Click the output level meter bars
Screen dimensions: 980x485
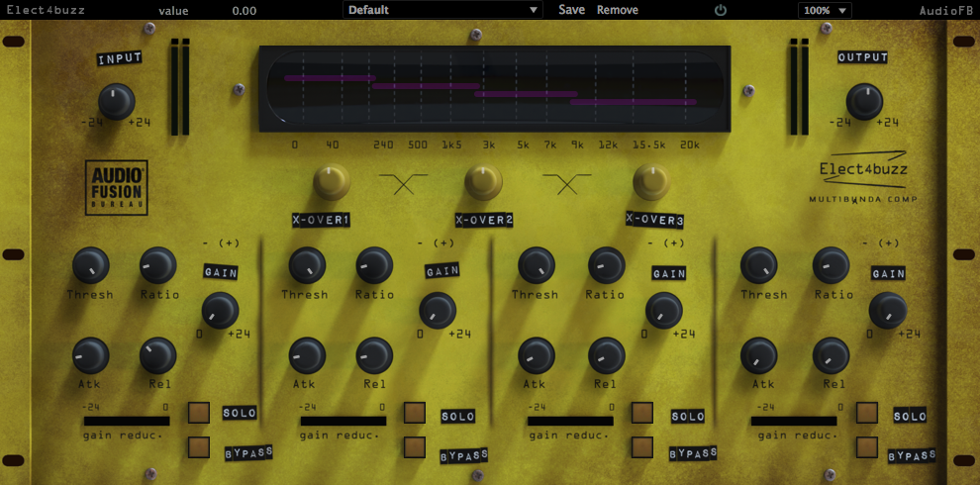point(800,87)
